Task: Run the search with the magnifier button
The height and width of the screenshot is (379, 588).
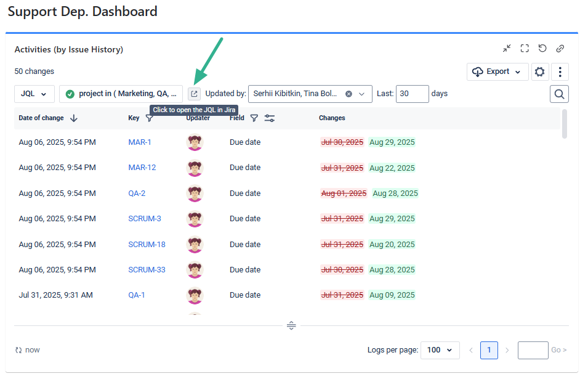Action: pyautogui.click(x=559, y=94)
